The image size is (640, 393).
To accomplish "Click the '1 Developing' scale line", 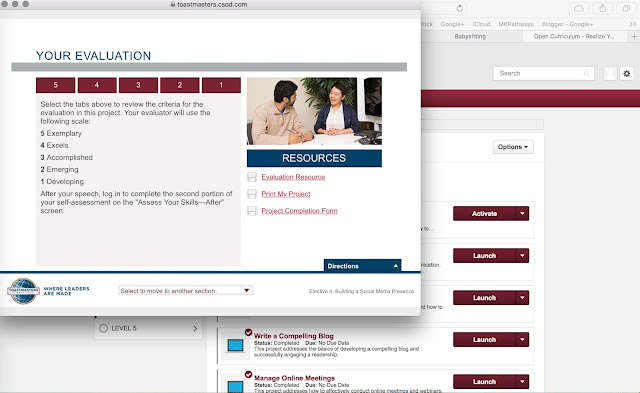I will (x=62, y=181).
